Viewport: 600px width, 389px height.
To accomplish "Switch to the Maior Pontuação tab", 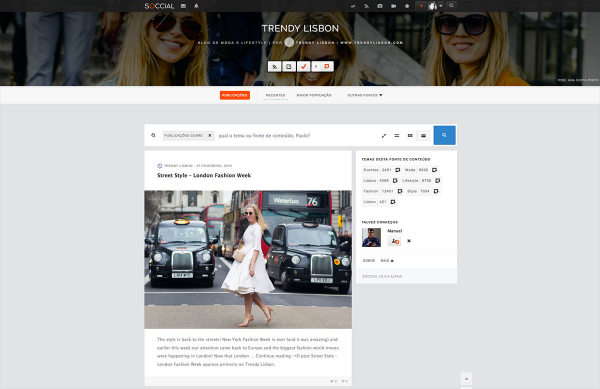I will click(314, 95).
